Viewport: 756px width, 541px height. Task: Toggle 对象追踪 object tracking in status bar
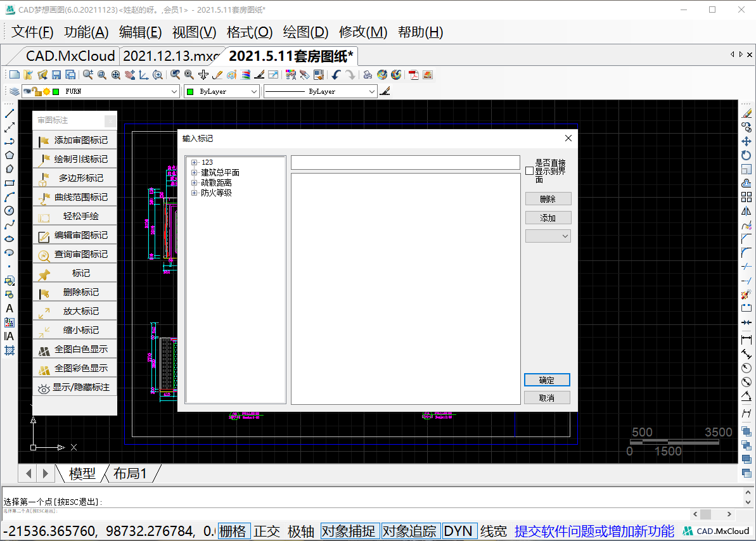point(410,531)
